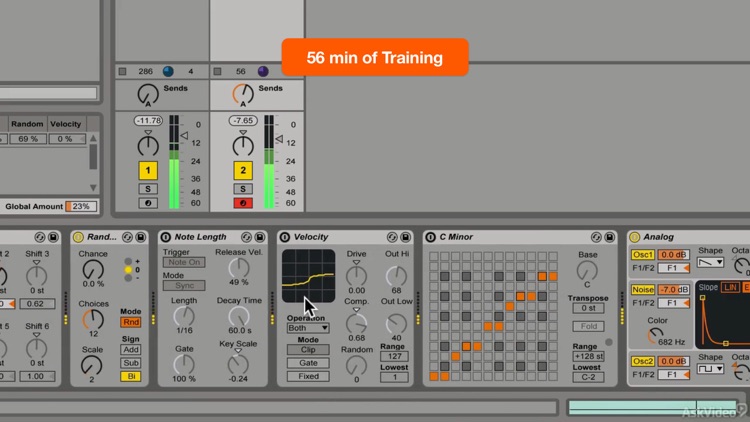
Task: Click the Sync mode button
Action: pyautogui.click(x=184, y=286)
